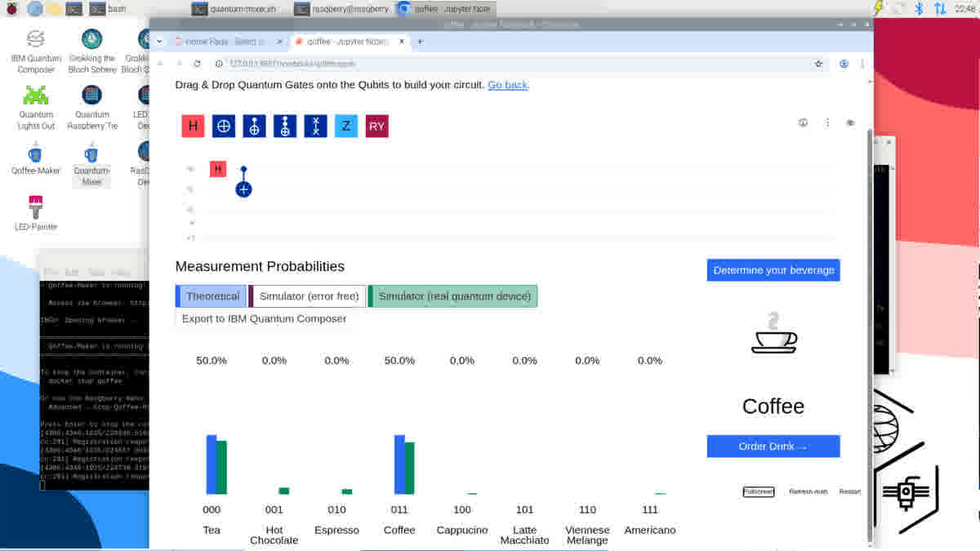The image size is (980, 551).
Task: Click the network up/down arrows tray icon
Action: click(940, 9)
